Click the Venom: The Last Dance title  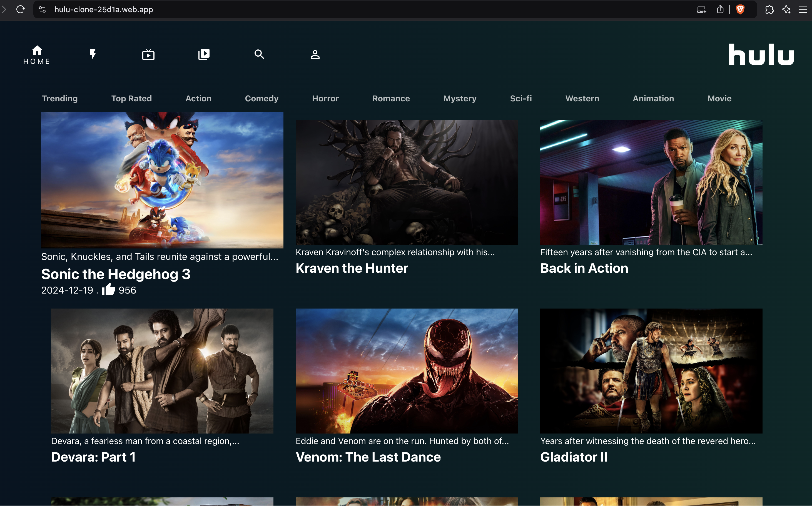pyautogui.click(x=368, y=457)
